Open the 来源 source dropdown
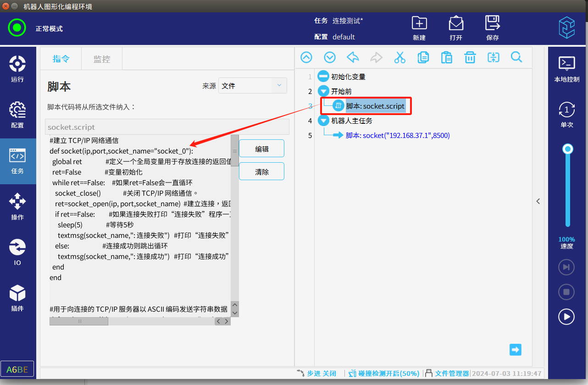Viewport: 588px width, 385px height. click(x=253, y=86)
